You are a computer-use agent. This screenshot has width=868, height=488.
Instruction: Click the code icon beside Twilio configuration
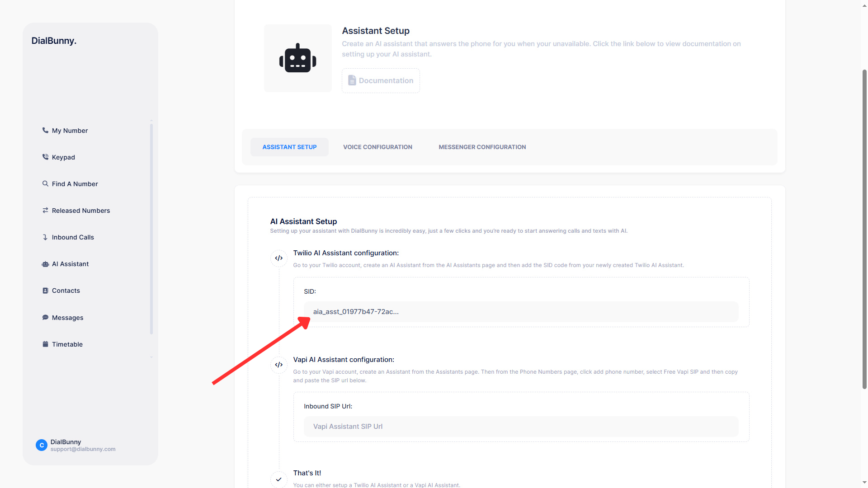(x=278, y=258)
